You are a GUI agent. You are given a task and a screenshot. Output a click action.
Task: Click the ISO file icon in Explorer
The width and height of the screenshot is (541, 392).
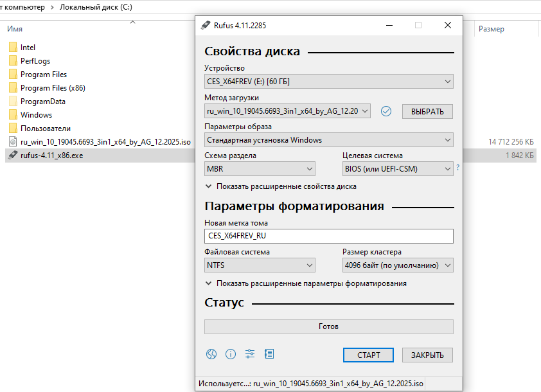point(13,142)
